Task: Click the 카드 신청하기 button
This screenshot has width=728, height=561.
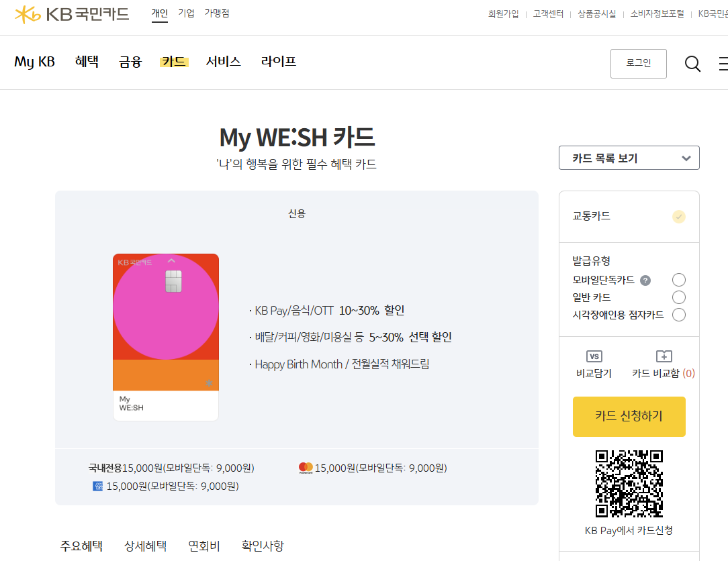Action: click(x=629, y=417)
